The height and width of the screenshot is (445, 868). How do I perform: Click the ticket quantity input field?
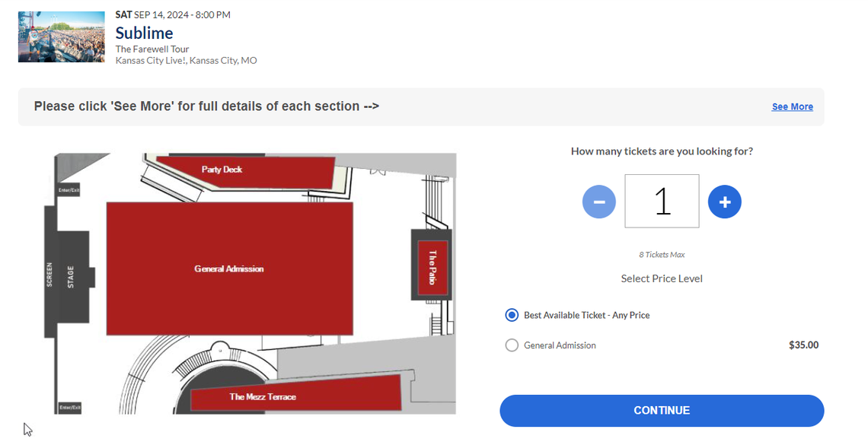[661, 201]
